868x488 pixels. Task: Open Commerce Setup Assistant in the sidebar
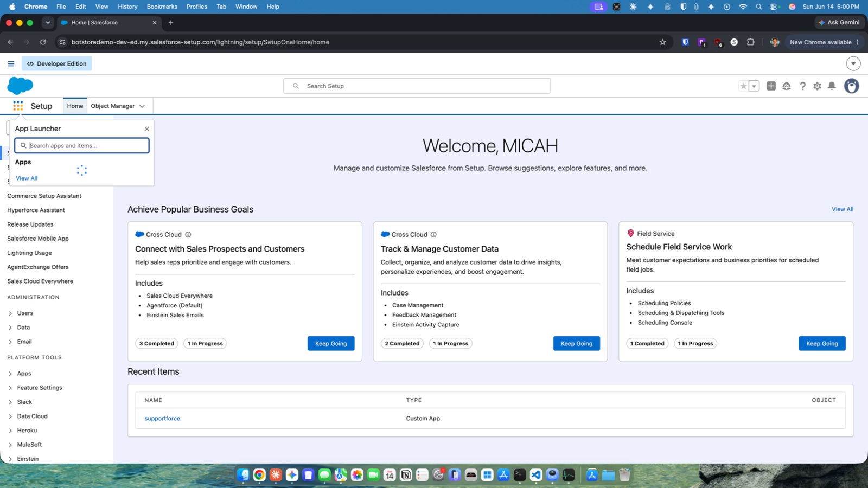pyautogui.click(x=44, y=196)
